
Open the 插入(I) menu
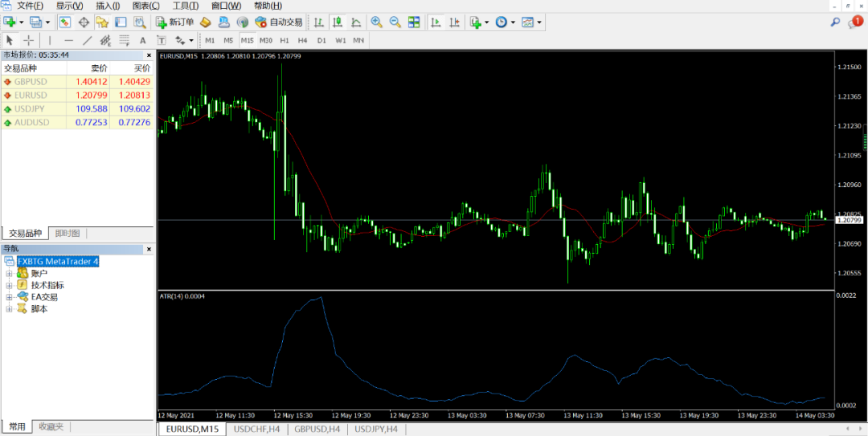tap(108, 6)
